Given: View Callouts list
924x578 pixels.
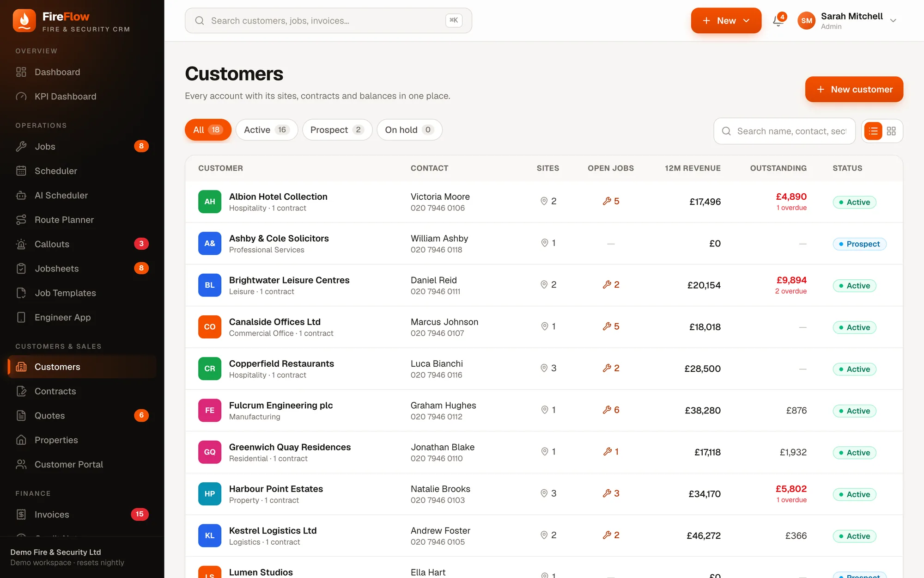Looking at the screenshot, I should coord(82,244).
